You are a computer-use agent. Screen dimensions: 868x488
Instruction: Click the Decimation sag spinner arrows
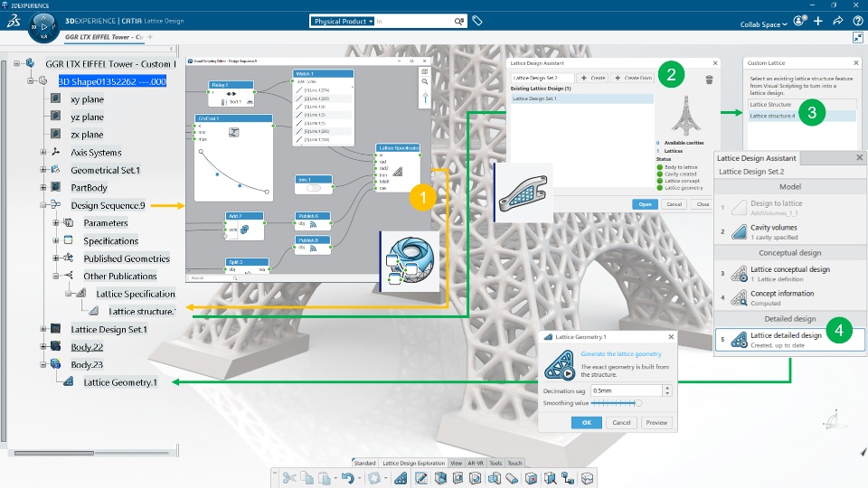click(667, 390)
